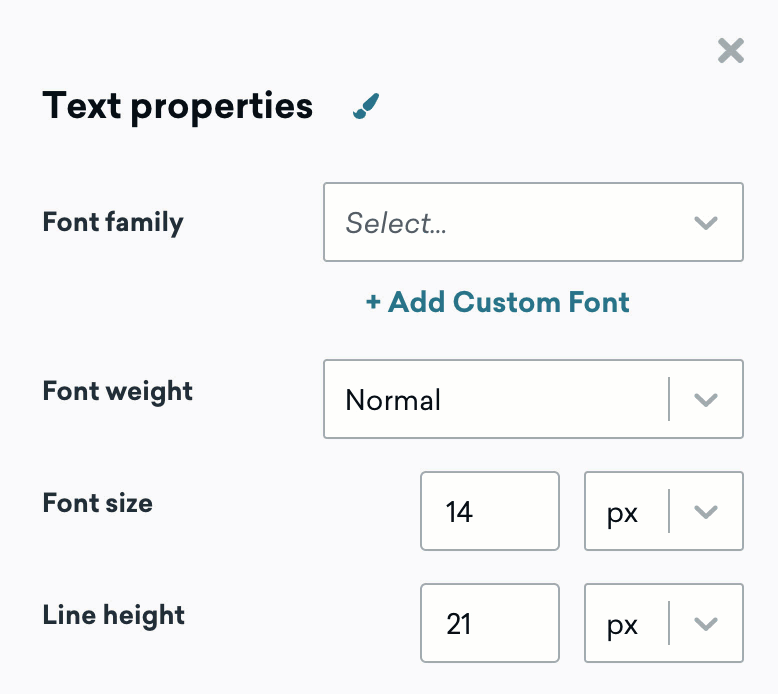
Task: Click the divider beside the Font weight chevron
Action: click(x=669, y=399)
